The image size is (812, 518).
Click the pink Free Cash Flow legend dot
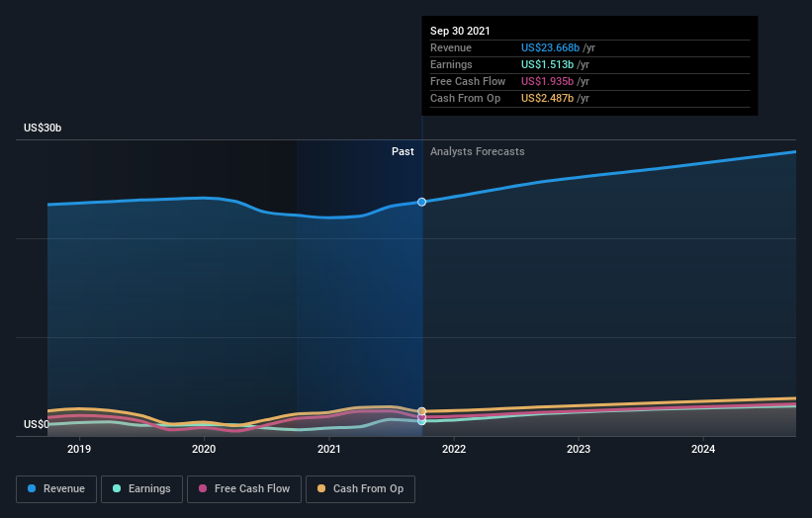203,488
